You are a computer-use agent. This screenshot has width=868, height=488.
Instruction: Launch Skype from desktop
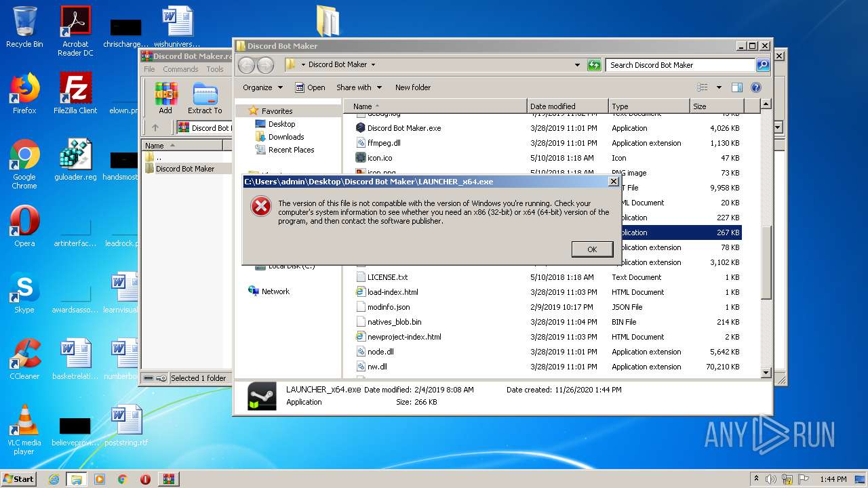pos(24,293)
